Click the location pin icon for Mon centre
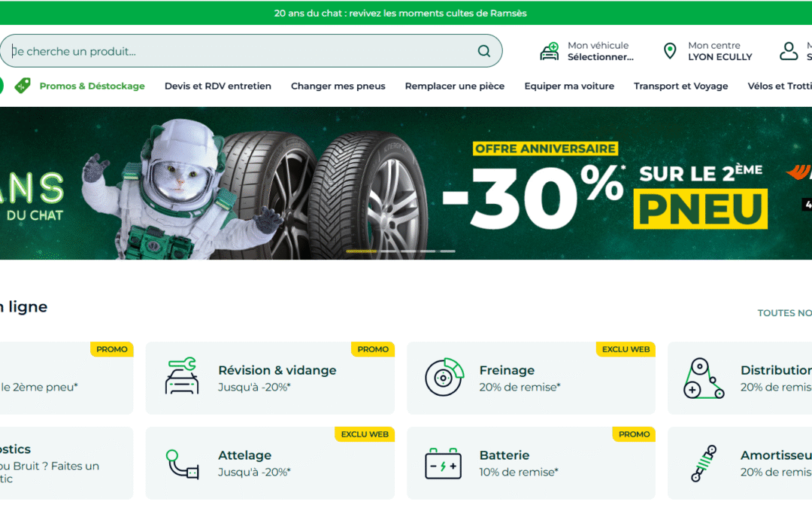This screenshot has height=508, width=812. coord(670,51)
